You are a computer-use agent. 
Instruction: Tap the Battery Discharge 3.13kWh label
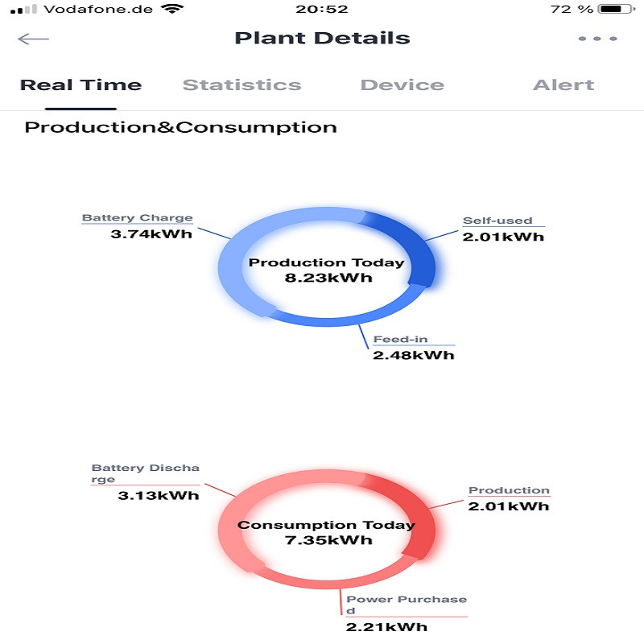click(x=147, y=481)
